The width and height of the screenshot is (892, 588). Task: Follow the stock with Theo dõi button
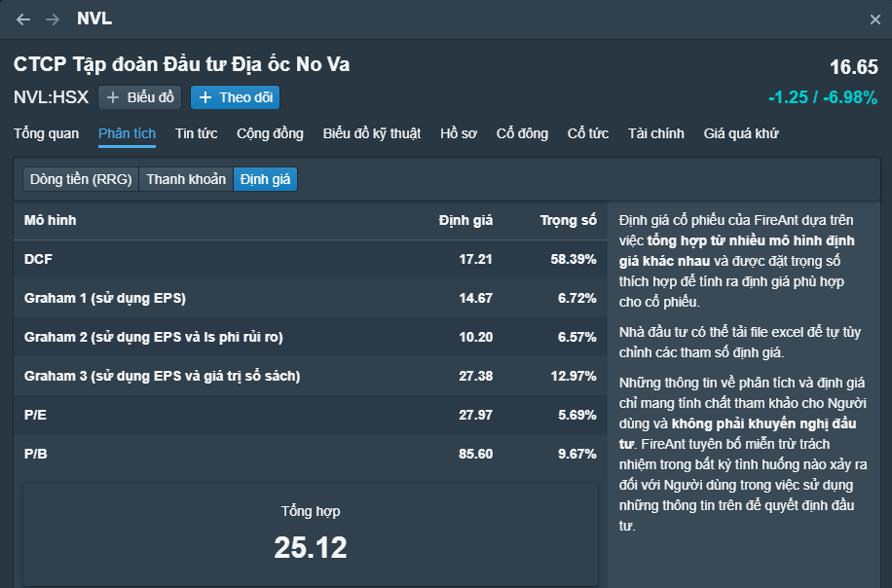235,97
